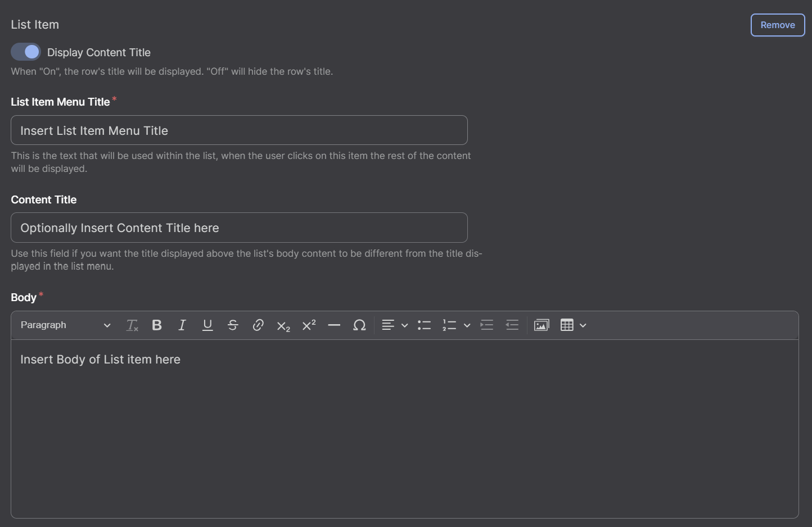
Task: Open the Paragraph heading dropdown
Action: (65, 325)
